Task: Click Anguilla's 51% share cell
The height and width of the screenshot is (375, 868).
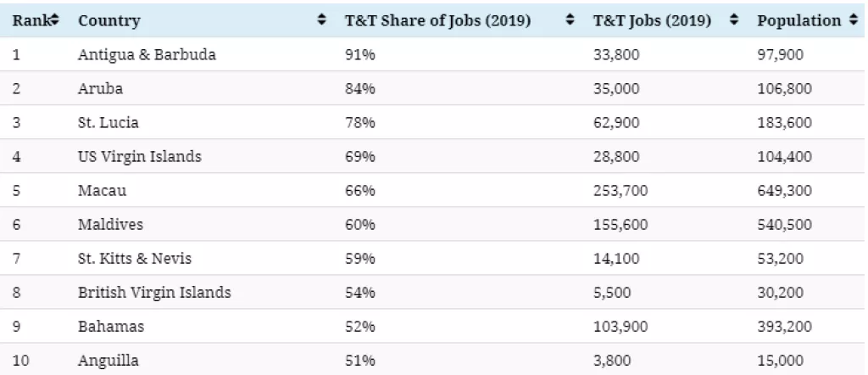Action: (x=359, y=361)
